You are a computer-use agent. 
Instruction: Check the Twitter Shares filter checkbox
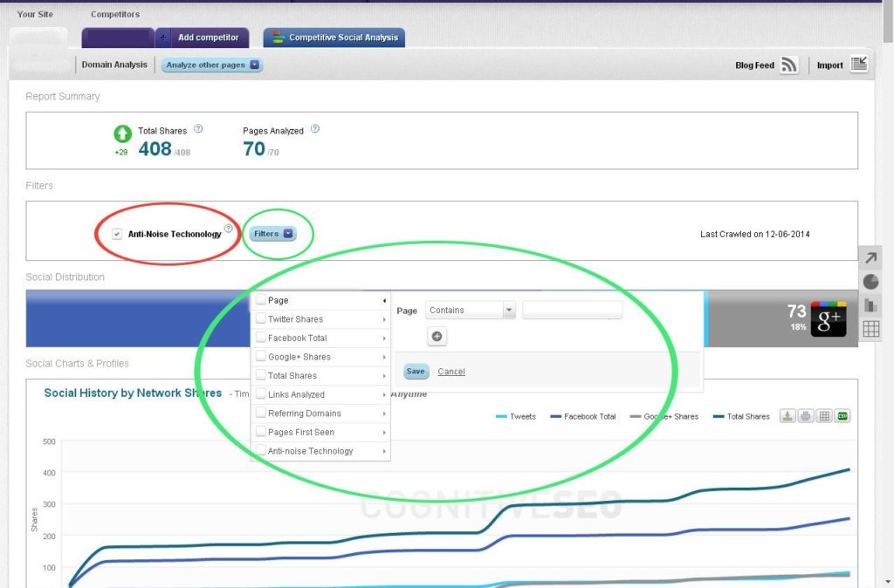click(x=261, y=318)
